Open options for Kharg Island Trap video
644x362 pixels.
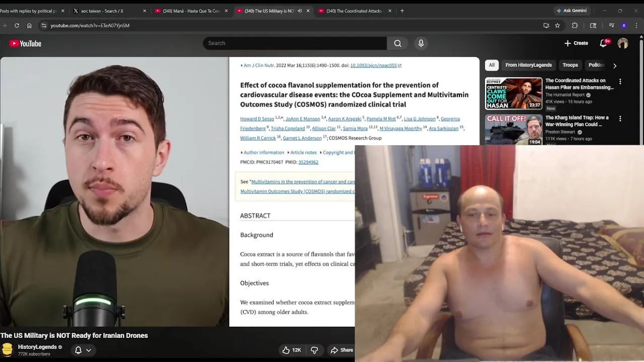pos(620,119)
